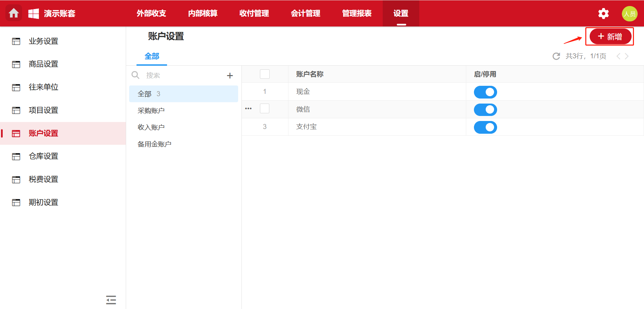Click the three-dot menu on 微信 row

(248, 109)
